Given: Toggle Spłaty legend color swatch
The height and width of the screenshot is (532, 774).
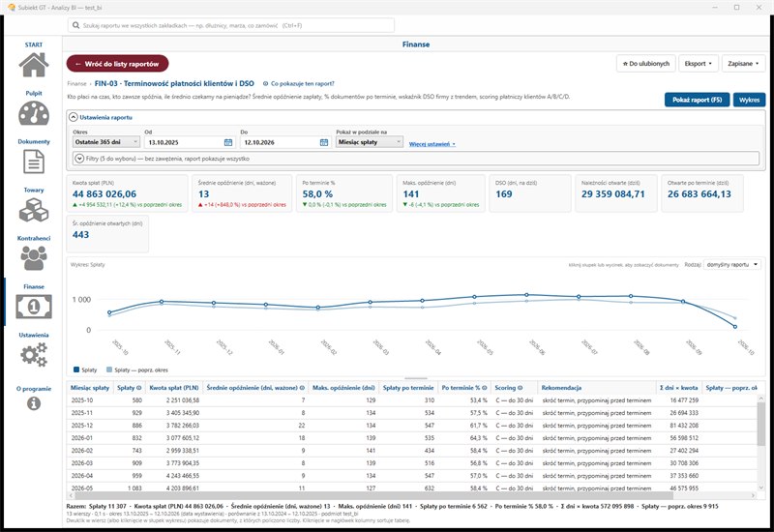Looking at the screenshot, I should (x=76, y=369).
